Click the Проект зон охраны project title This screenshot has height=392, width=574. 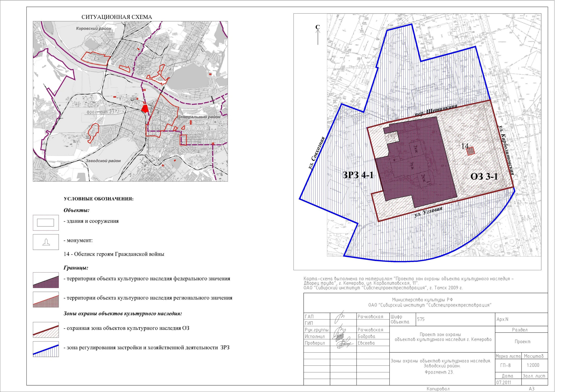point(443,337)
